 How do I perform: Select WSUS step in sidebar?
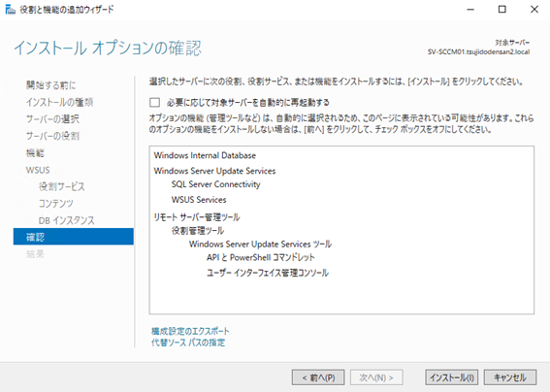point(38,170)
